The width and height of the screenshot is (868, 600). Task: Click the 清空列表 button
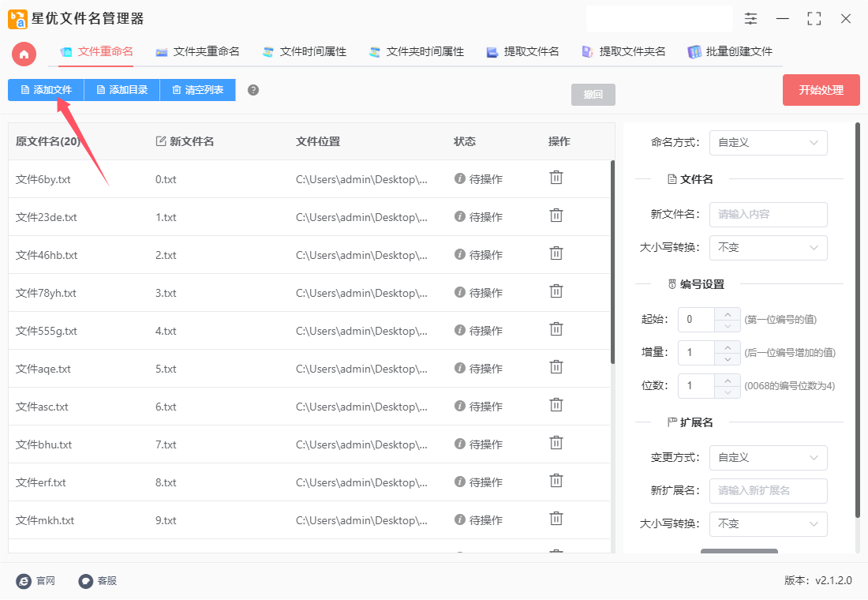coord(197,90)
